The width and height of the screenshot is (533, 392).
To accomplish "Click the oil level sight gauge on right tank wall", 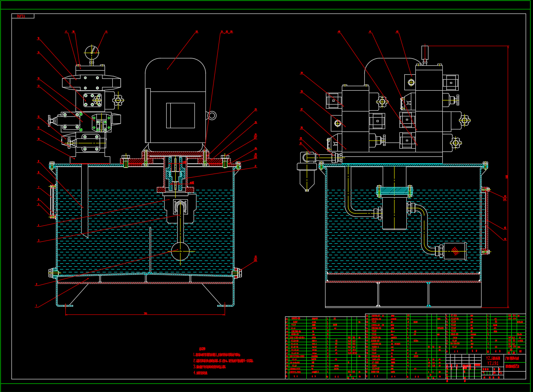I will click(486, 220).
